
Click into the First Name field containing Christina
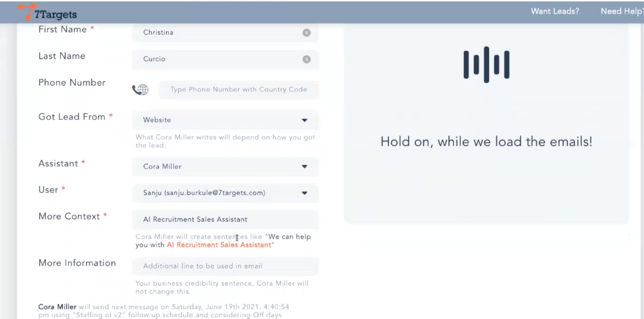[x=218, y=33]
